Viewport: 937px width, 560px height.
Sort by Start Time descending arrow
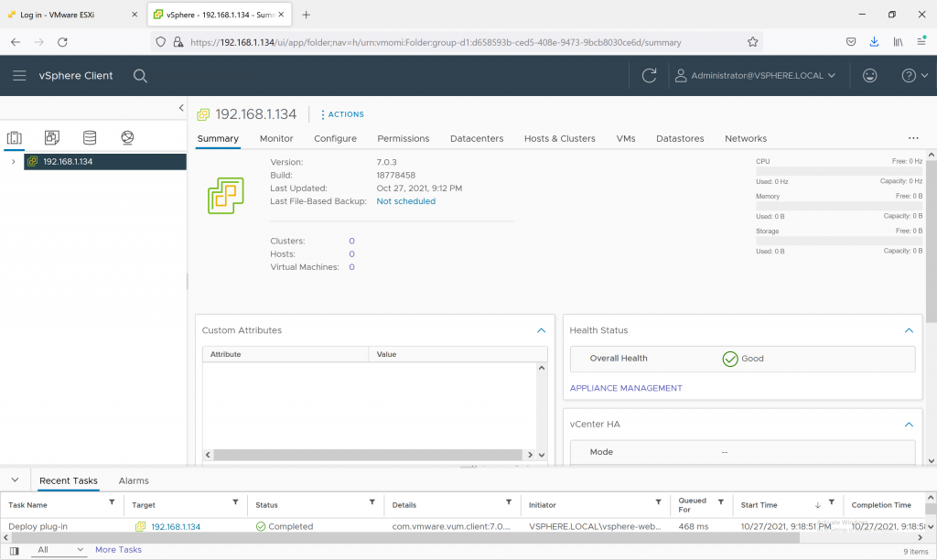coord(817,505)
